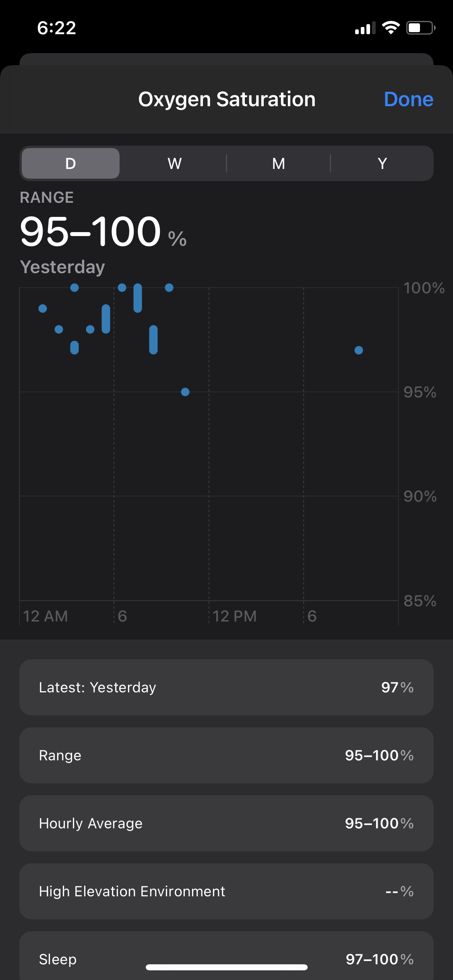Tap the isolated evening data point

click(x=359, y=350)
